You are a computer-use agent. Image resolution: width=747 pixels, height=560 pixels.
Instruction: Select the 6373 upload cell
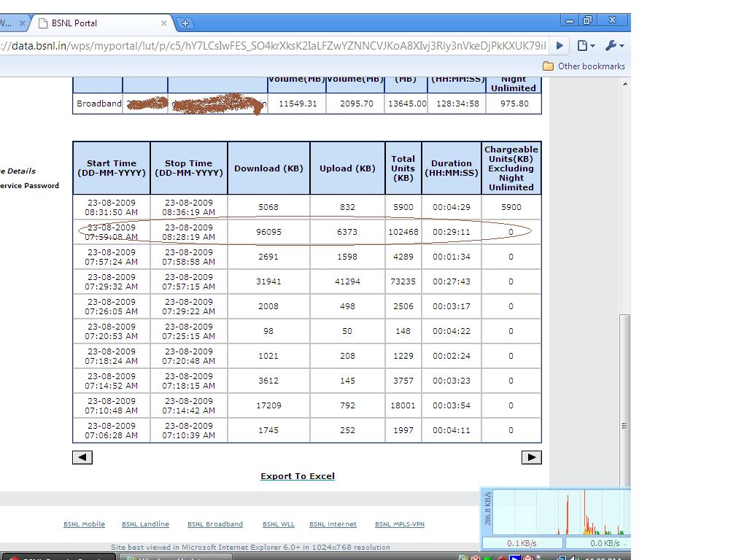click(347, 232)
